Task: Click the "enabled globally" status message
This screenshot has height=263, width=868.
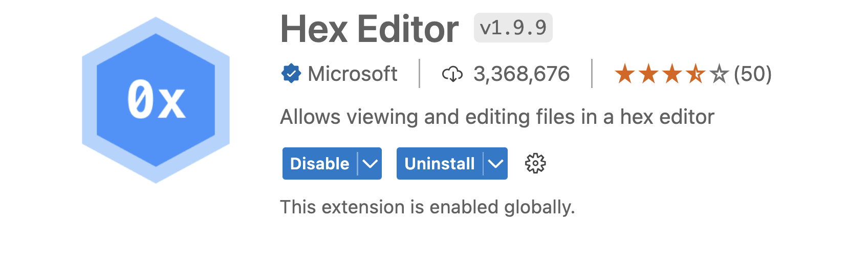Action: (427, 207)
